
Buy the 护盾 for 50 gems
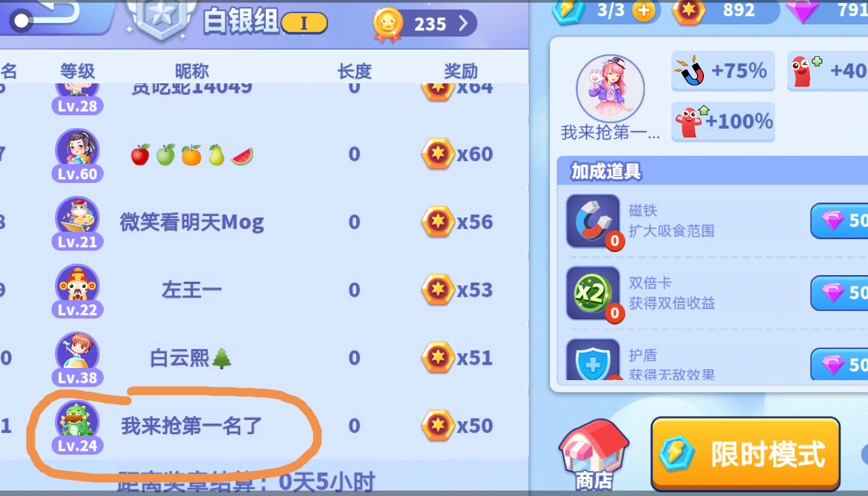click(840, 364)
